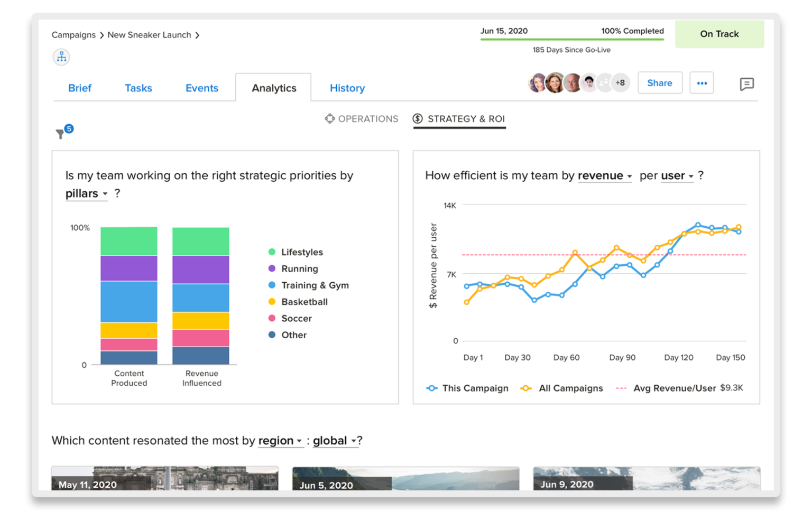Open the global region value dropdown

pos(335,441)
